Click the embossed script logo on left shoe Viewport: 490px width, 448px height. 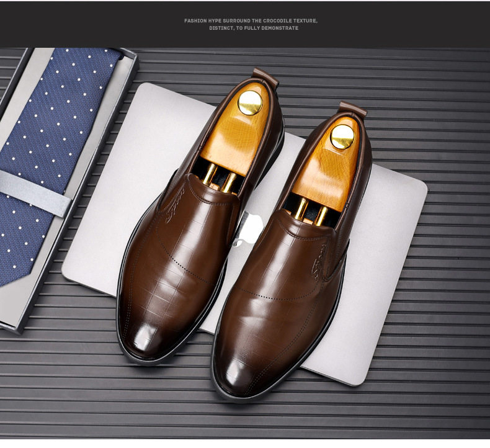(176, 207)
